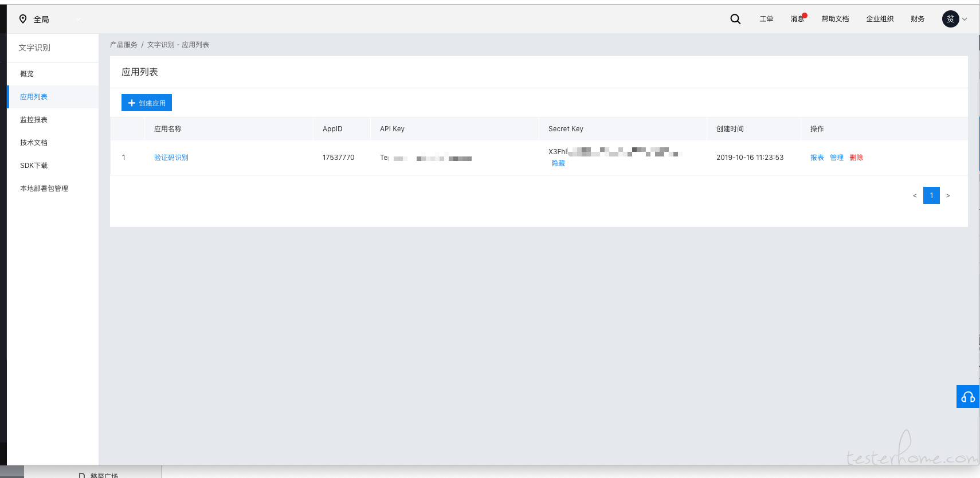Select 应用列表 in the sidebar

coord(53,97)
